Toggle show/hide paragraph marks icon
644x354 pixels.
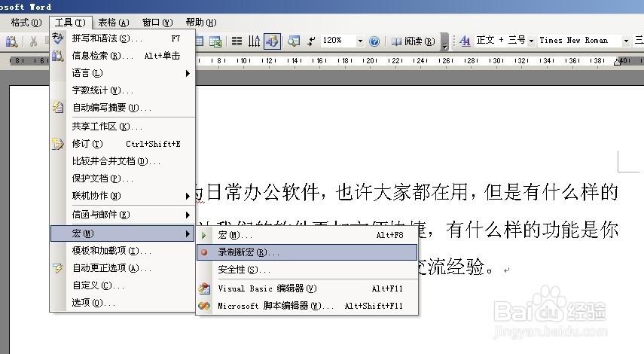(312, 41)
